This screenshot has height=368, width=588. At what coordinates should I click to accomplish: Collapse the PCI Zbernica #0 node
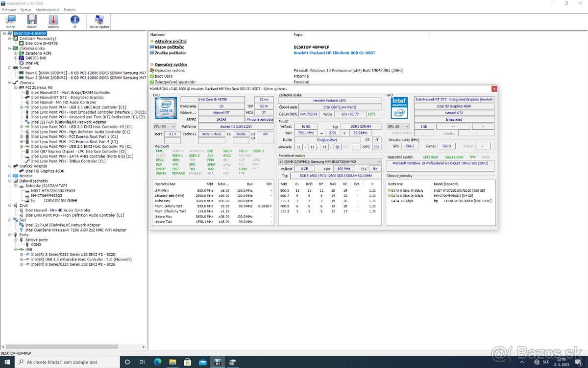click(x=16, y=87)
